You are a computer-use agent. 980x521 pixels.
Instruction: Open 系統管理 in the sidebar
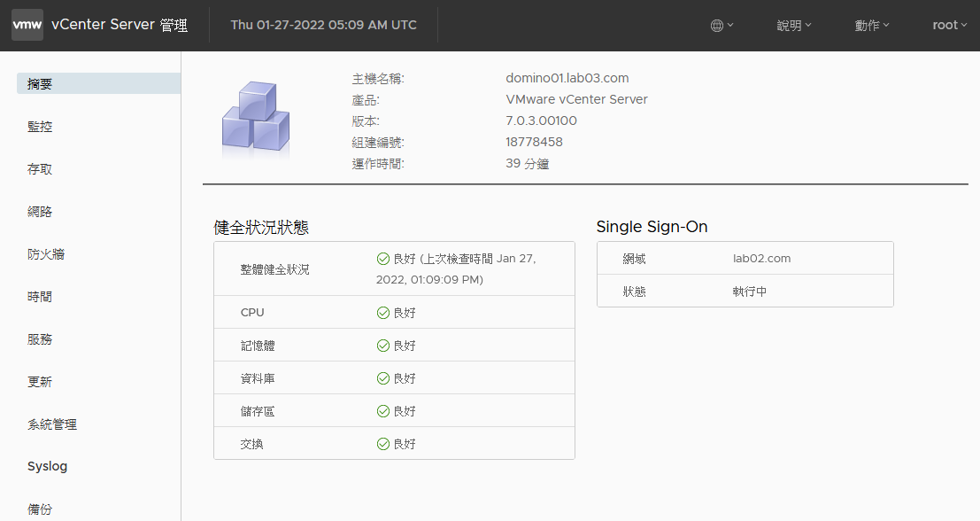pos(52,424)
